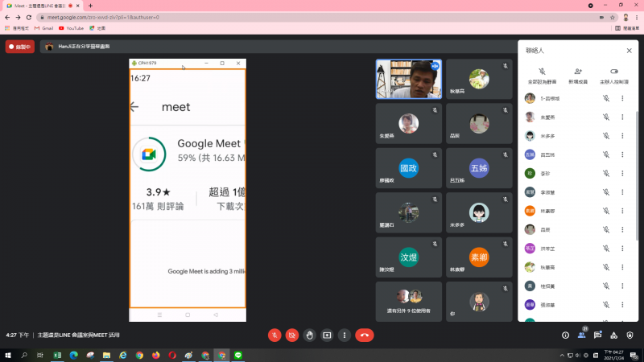Image resolution: width=644 pixels, height=362 pixels.
Task: Open the YouTube bookmark
Action: (72, 28)
